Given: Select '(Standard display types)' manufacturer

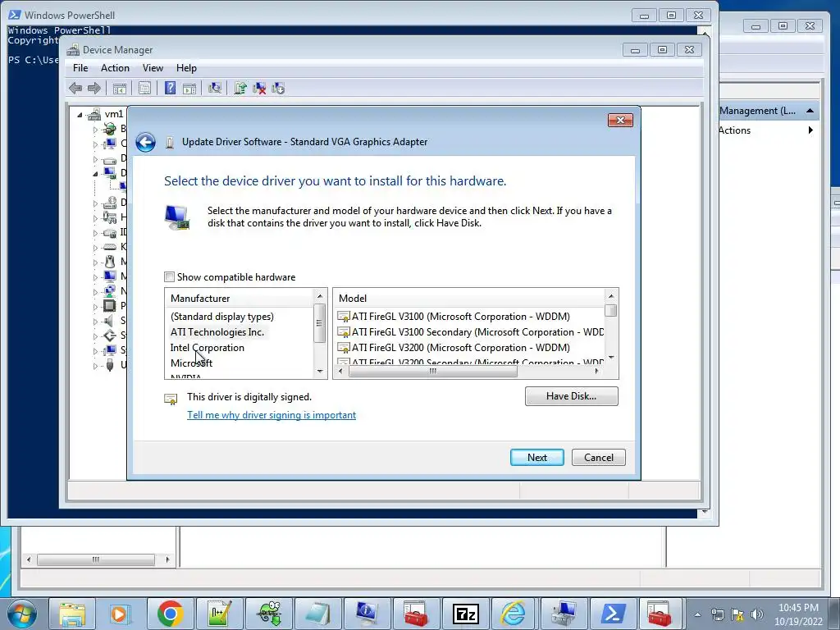Looking at the screenshot, I should 222,317.
